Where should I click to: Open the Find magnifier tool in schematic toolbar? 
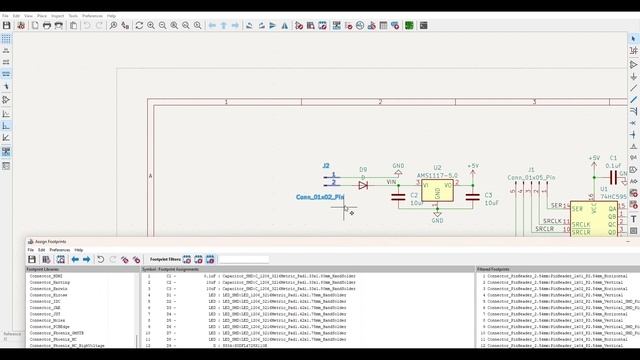point(113,25)
